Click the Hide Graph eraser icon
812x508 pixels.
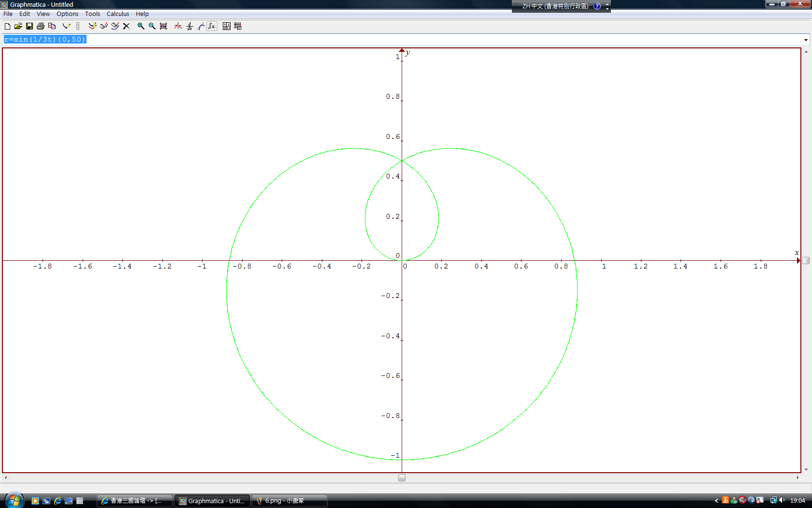(x=103, y=26)
